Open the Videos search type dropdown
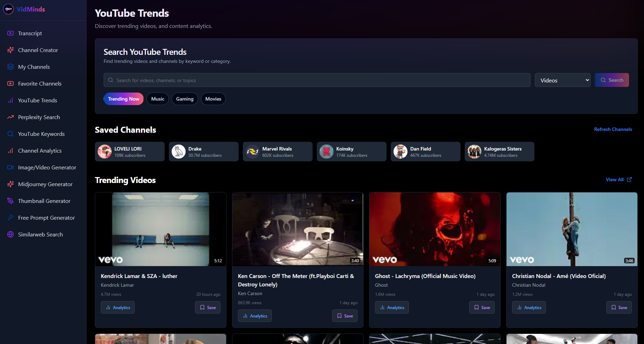This screenshot has width=644, height=344. click(562, 80)
